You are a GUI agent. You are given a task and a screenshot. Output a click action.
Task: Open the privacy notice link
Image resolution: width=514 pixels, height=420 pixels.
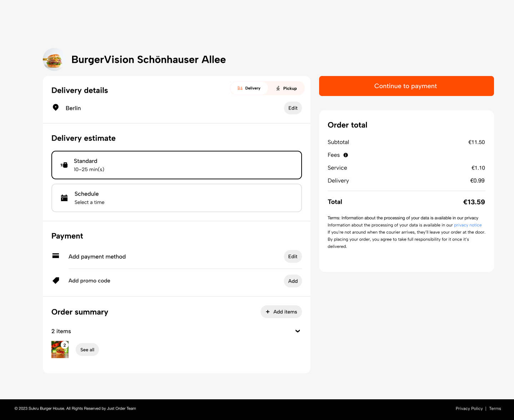pos(468,225)
